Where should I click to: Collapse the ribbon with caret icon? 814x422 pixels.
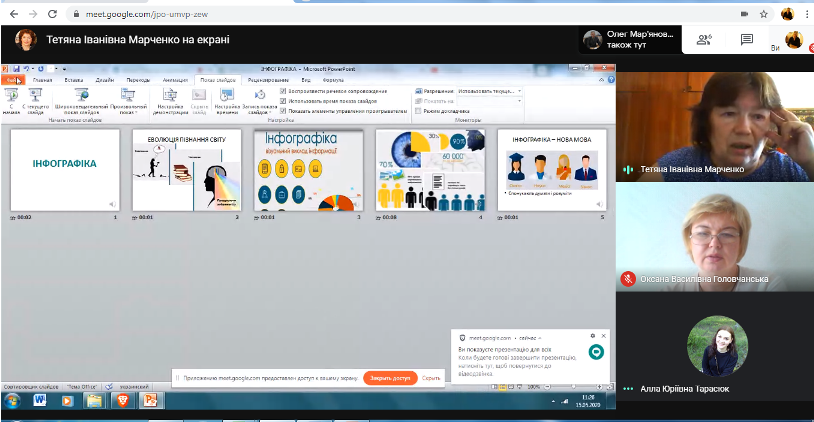point(602,79)
